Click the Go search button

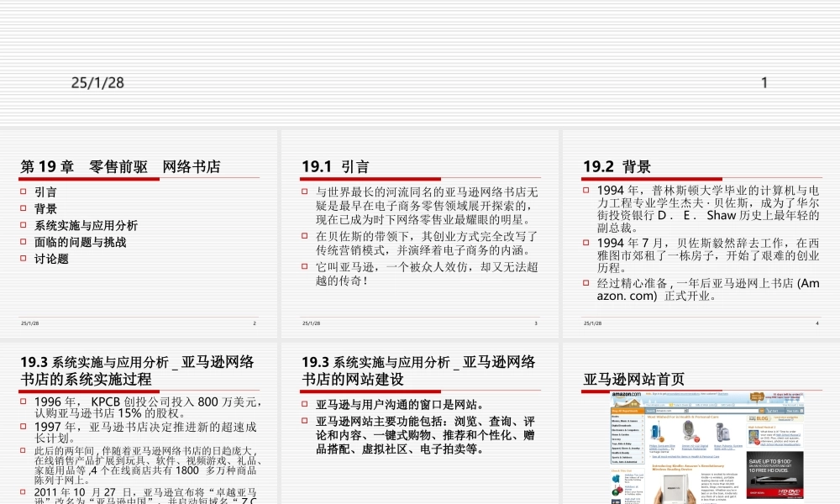(x=762, y=411)
